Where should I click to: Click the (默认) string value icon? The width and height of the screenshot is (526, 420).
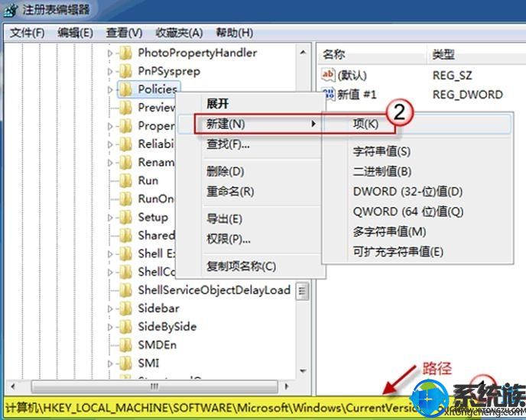coord(328,75)
